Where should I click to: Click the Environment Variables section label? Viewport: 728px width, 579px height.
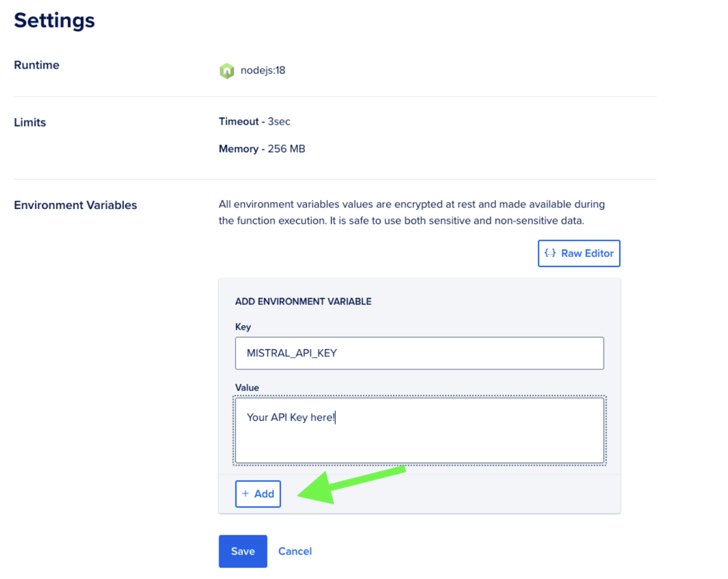[75, 205]
